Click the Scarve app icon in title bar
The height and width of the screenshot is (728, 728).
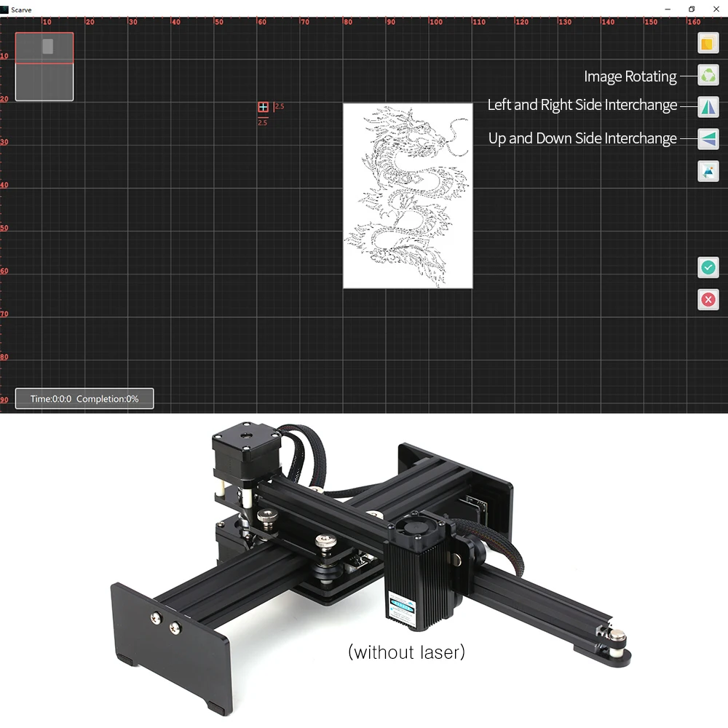(x=4, y=9)
